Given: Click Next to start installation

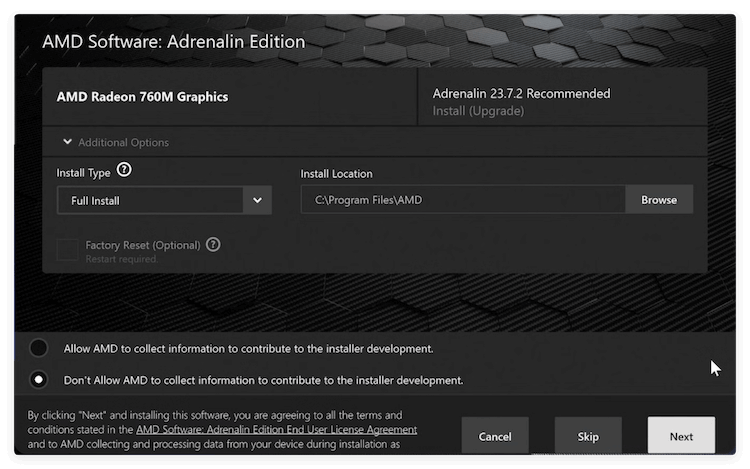Looking at the screenshot, I should tap(681, 436).
